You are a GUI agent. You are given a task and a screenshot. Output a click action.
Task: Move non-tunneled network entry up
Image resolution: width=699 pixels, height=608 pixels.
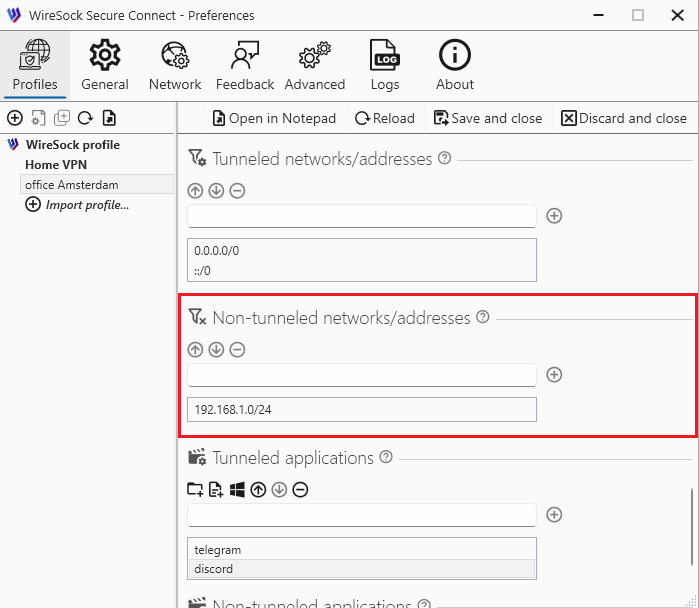(x=195, y=350)
